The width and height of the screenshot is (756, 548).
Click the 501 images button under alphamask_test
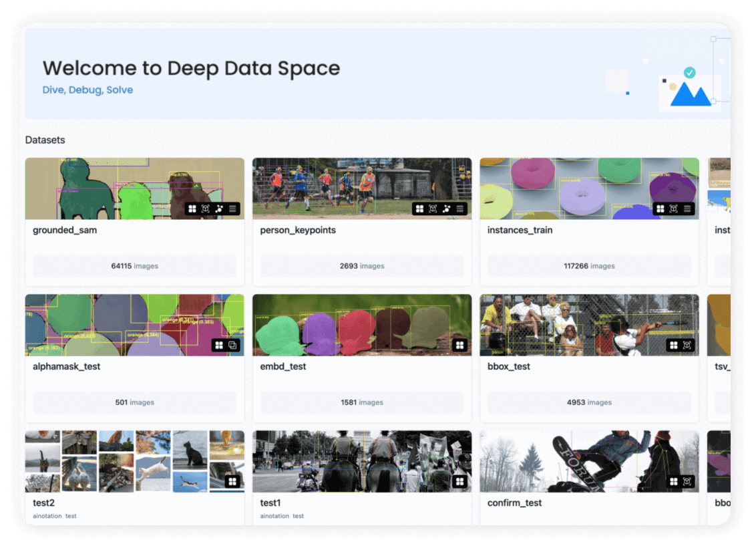coord(135,402)
